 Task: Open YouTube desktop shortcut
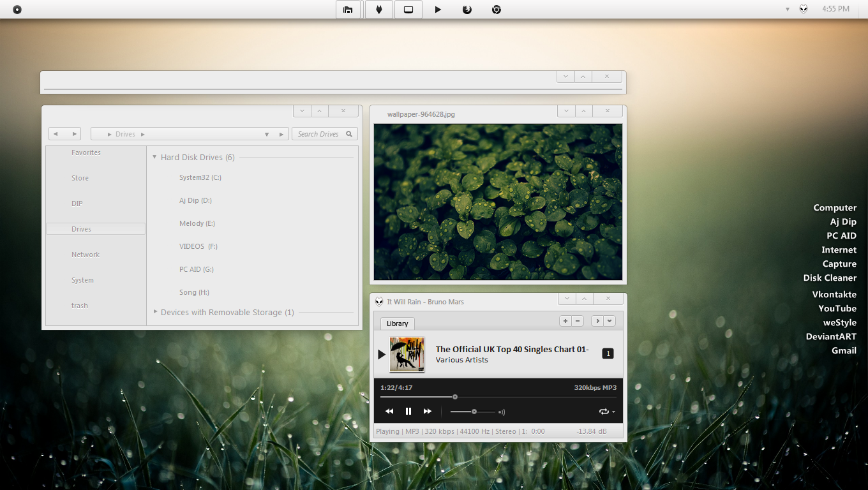click(837, 309)
